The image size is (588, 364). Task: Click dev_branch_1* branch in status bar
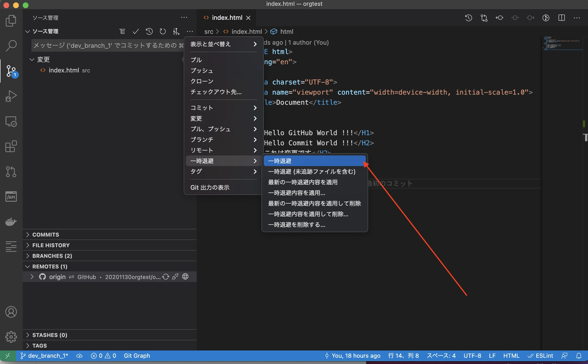click(44, 356)
